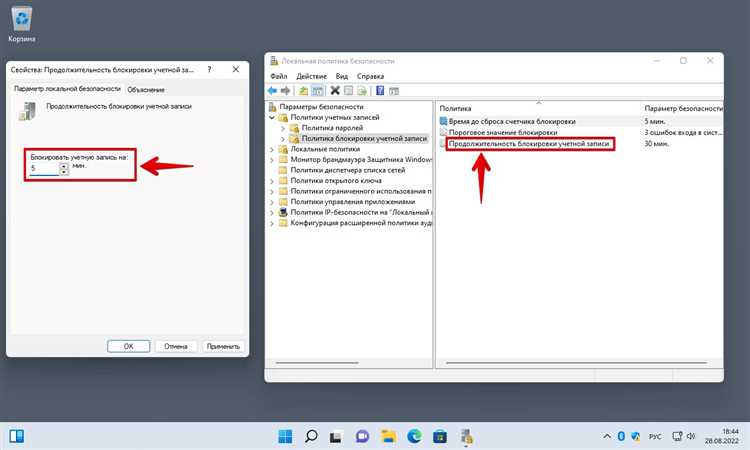
Task: Open the Действие menu
Action: pyautogui.click(x=311, y=76)
